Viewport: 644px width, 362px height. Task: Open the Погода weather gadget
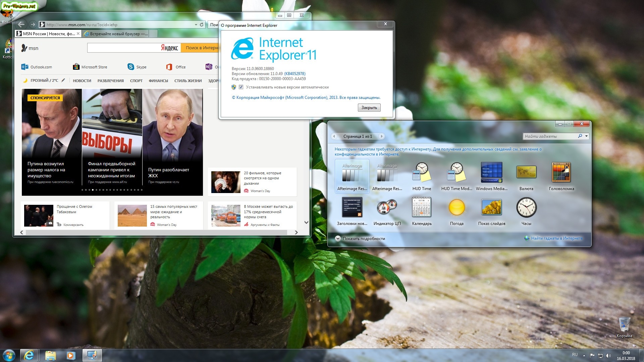(457, 208)
